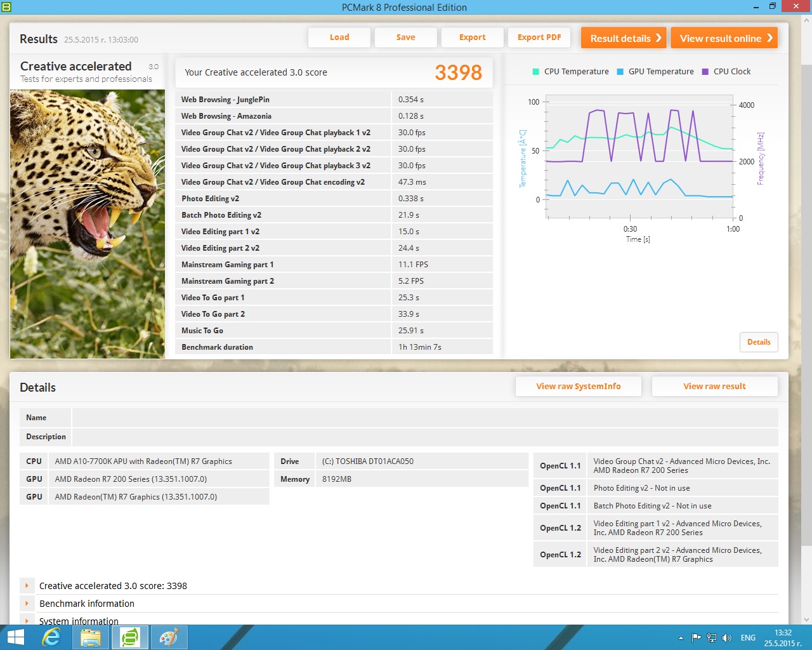Show hidden tray icons arrow

click(x=681, y=638)
